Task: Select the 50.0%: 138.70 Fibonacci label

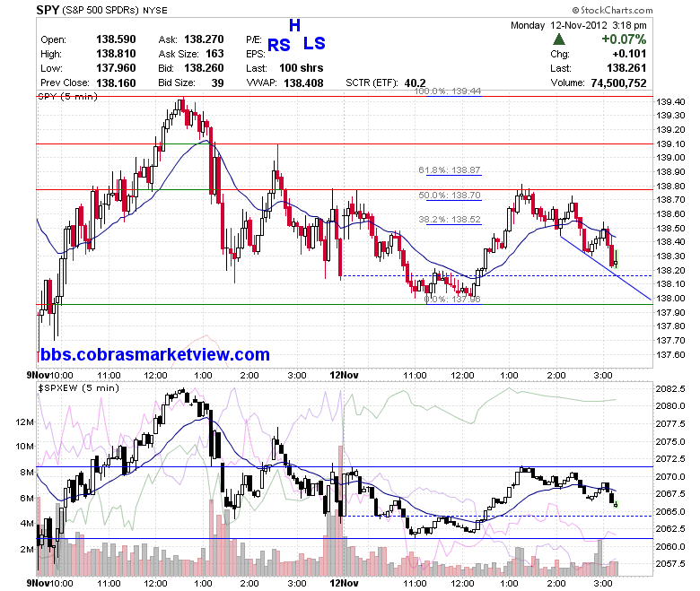Action: (449, 195)
